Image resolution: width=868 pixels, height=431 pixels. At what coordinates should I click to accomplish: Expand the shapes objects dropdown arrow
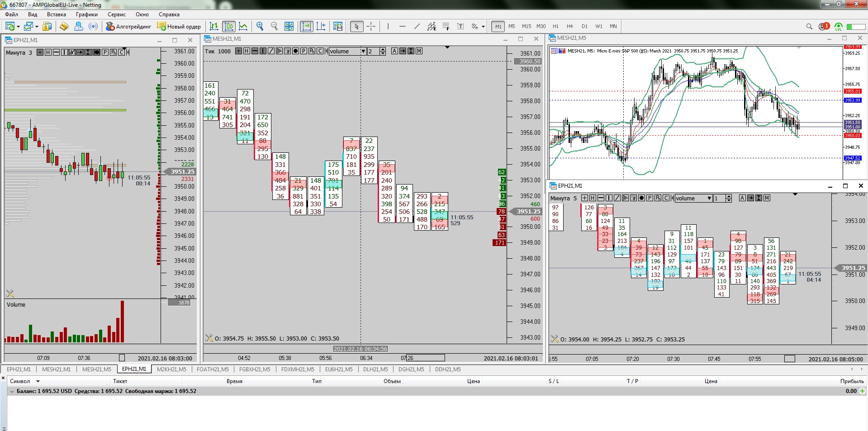(483, 27)
